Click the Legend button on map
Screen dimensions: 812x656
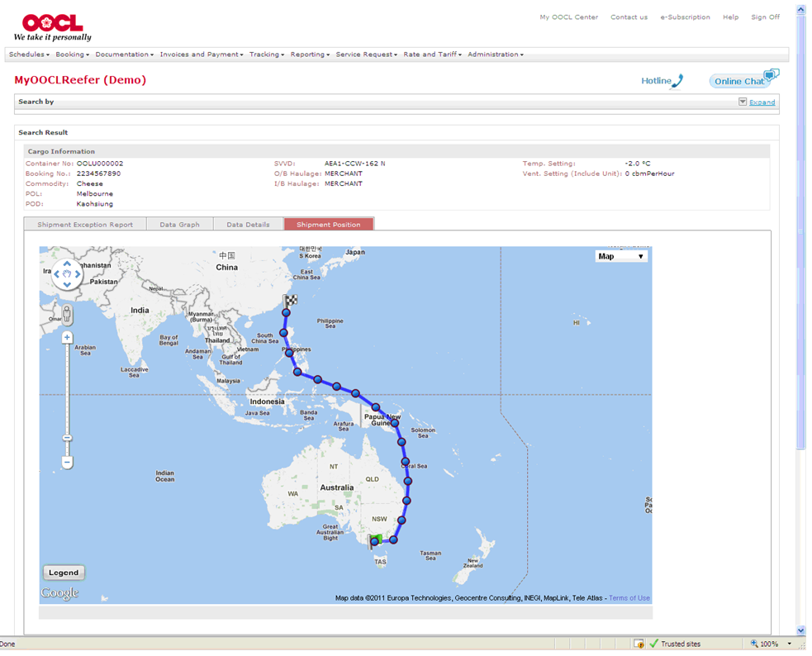[x=64, y=573]
